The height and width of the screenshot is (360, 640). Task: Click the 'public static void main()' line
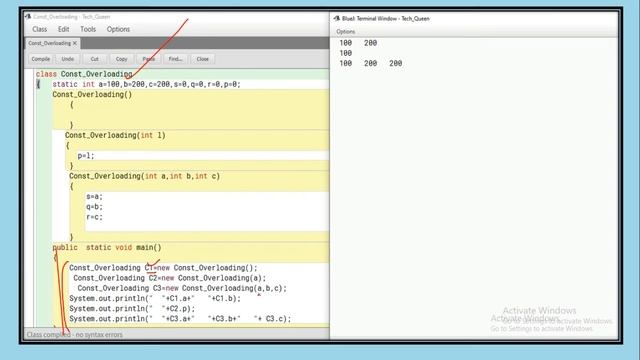[107, 247]
